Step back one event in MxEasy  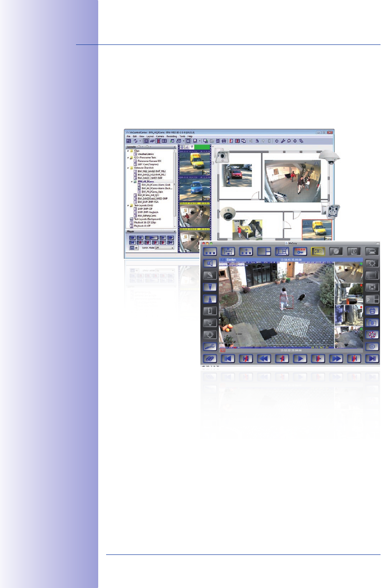[x=282, y=359]
